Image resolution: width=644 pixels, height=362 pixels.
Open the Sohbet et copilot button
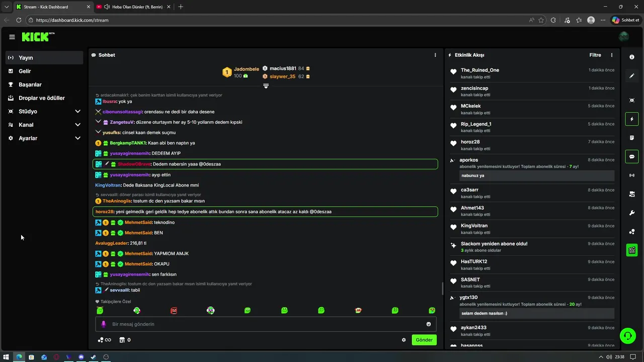pyautogui.click(x=625, y=20)
